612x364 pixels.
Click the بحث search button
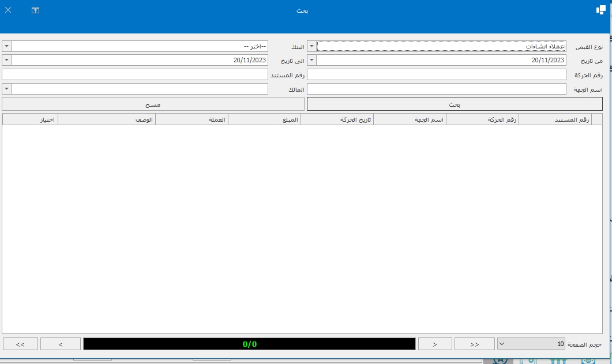(x=455, y=104)
